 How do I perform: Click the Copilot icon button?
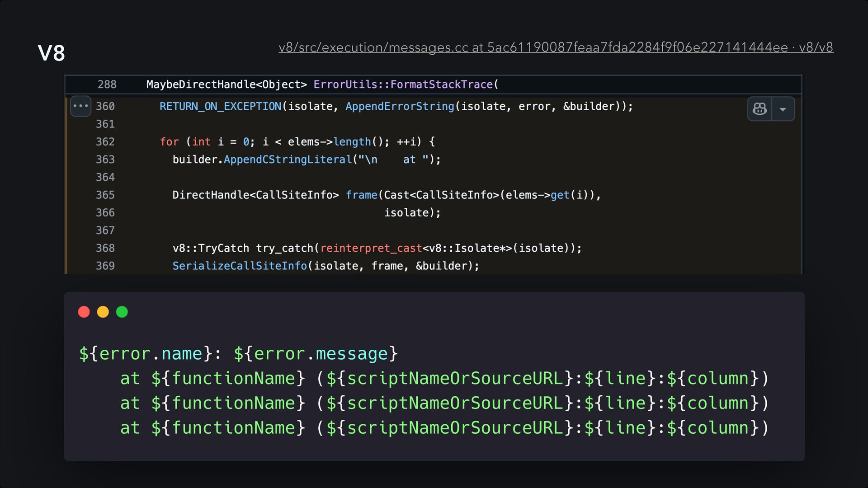coord(759,109)
